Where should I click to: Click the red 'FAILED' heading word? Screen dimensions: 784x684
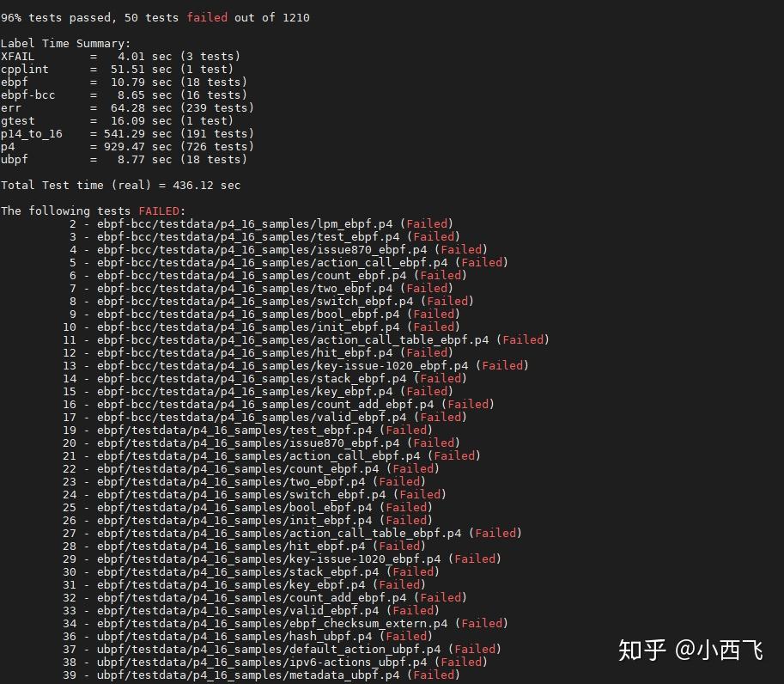click(159, 211)
